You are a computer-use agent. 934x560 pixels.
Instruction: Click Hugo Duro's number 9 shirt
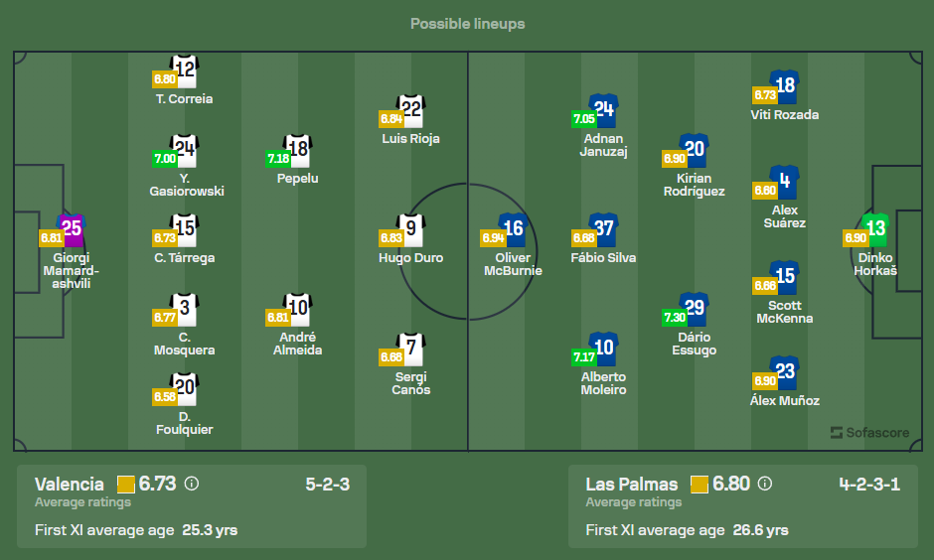411,230
